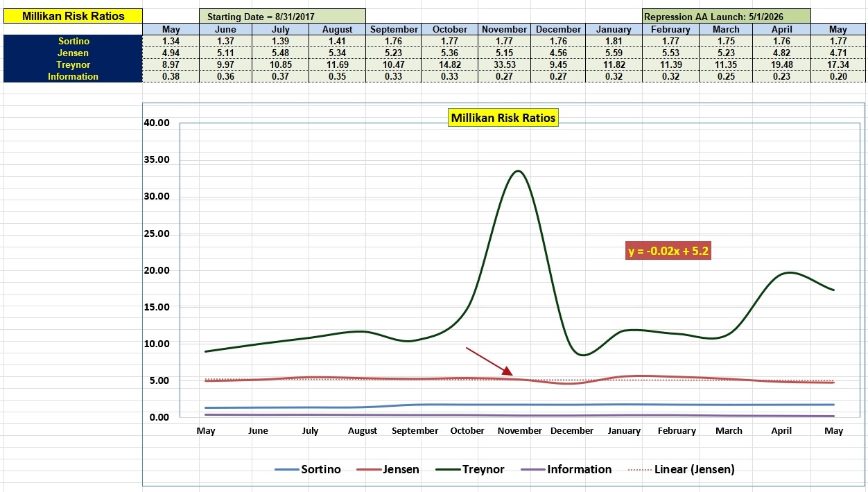Click the November label on chart axis

520,430
